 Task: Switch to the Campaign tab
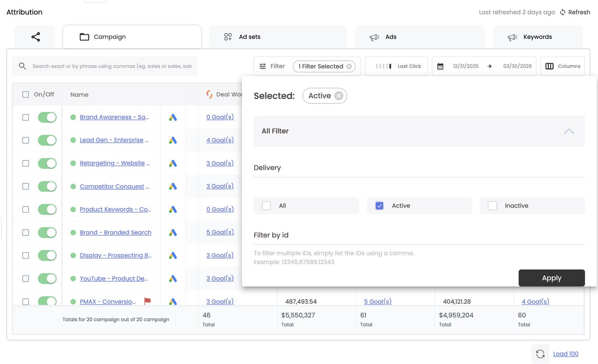[x=132, y=37]
